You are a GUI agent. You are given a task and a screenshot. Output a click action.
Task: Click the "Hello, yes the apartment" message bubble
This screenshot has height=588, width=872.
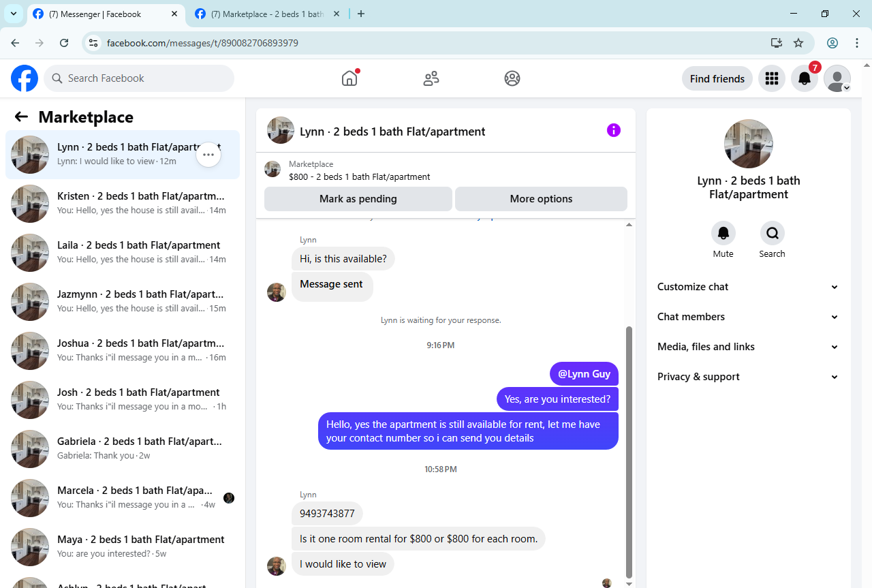coord(468,431)
